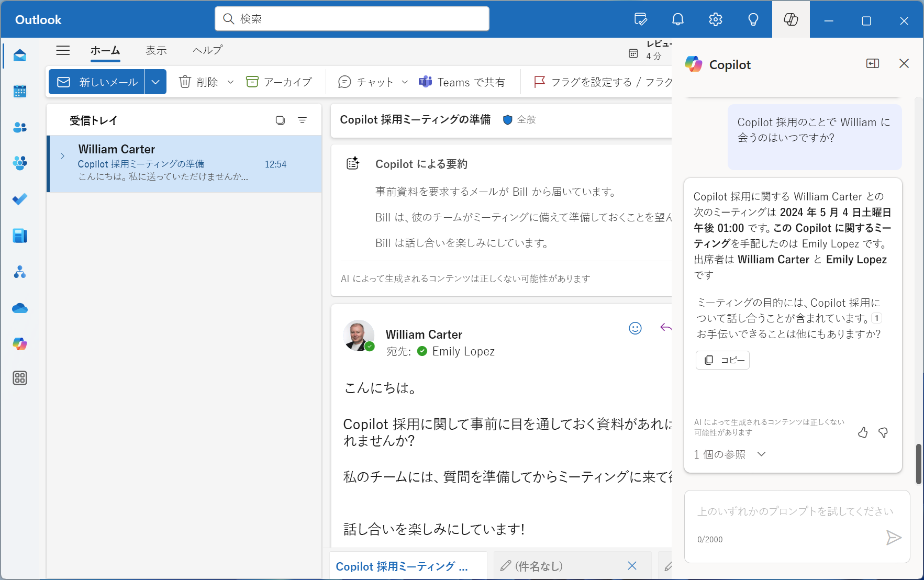Viewport: 924px width, 580px height.
Task: Click the smiley reaction icon on message
Action: (x=635, y=328)
